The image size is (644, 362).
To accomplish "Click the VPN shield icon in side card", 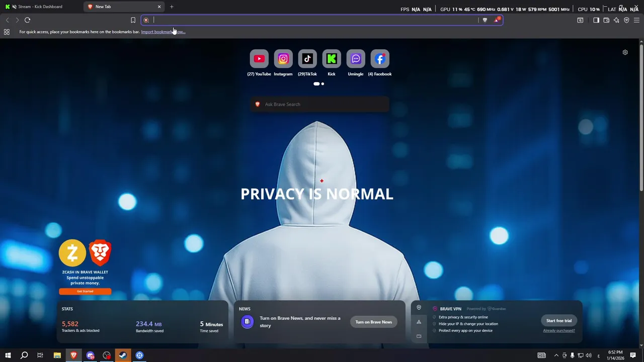I will (x=419, y=308).
